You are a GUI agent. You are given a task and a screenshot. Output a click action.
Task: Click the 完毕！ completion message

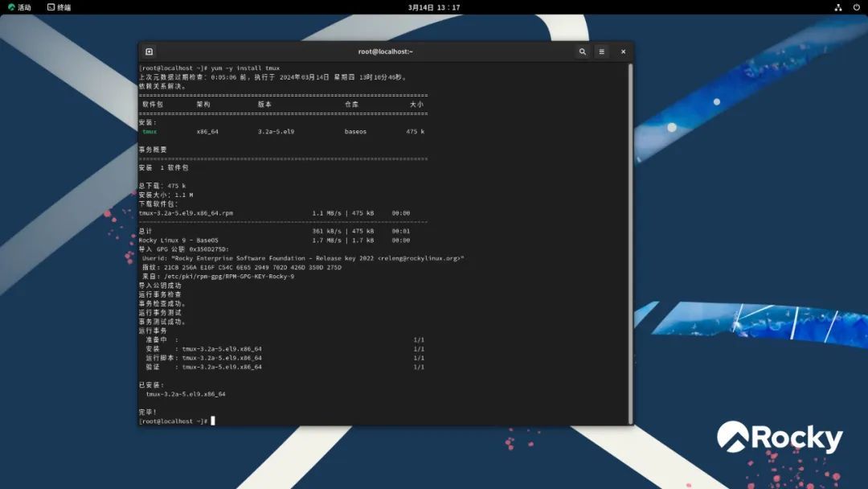pyautogui.click(x=148, y=412)
